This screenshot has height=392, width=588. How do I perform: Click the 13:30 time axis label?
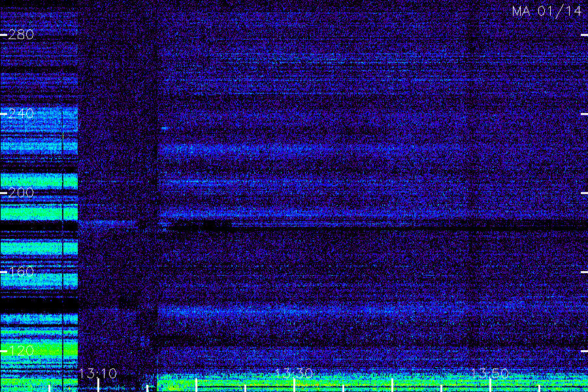pos(294,374)
